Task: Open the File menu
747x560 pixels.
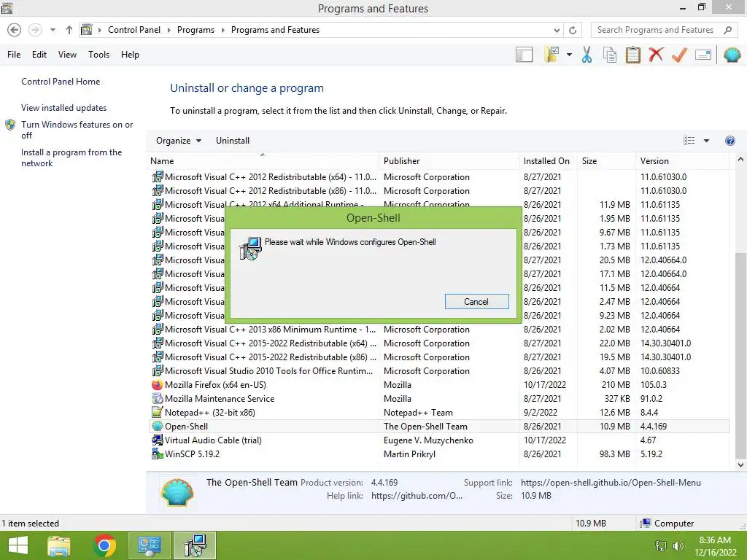Action: 14,55
